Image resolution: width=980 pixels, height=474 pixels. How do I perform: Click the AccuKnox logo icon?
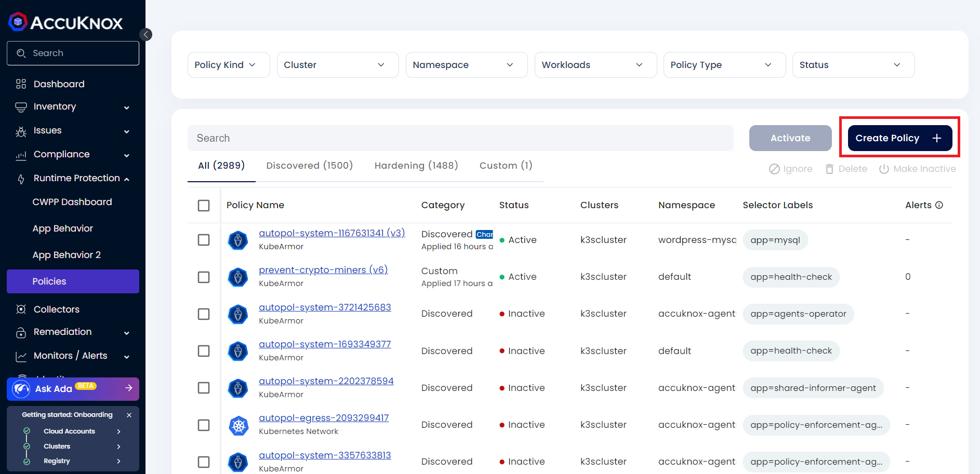(18, 22)
